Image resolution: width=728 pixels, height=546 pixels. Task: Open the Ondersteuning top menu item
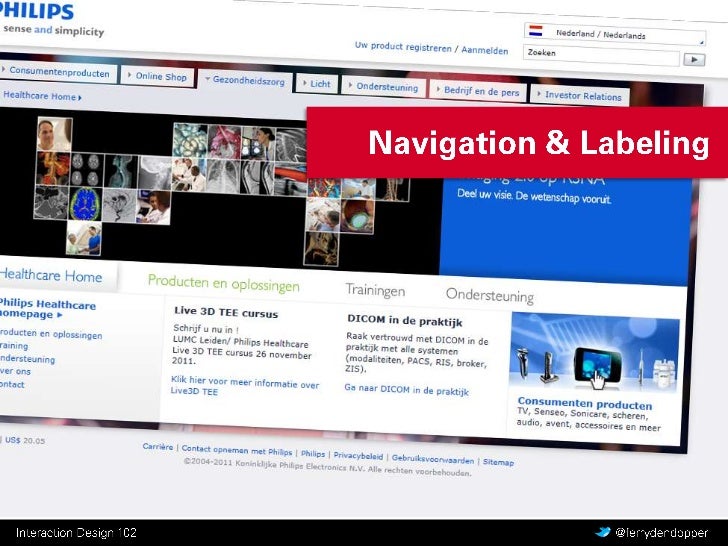[384, 87]
